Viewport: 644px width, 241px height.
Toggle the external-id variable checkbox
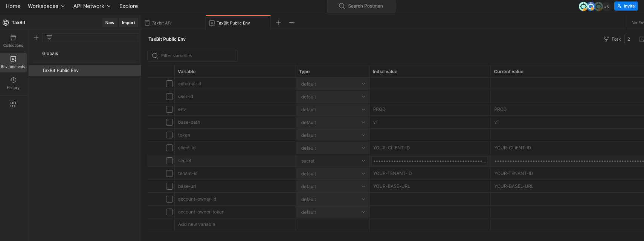pos(169,84)
